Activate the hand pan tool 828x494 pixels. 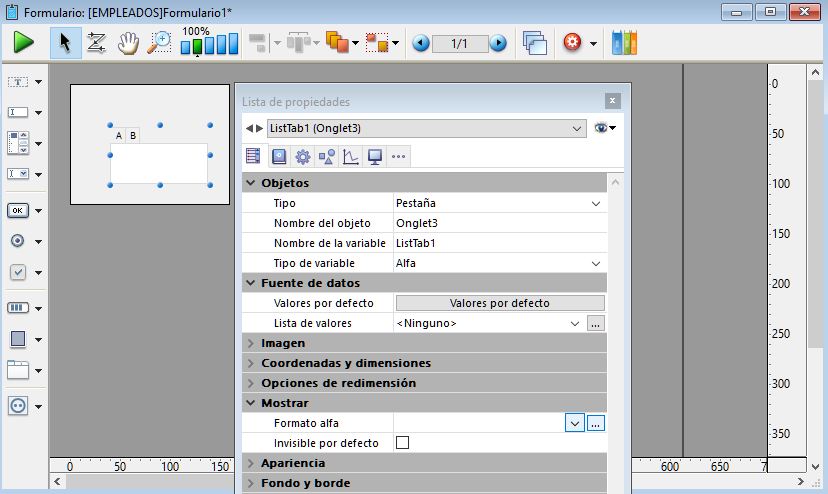point(128,43)
